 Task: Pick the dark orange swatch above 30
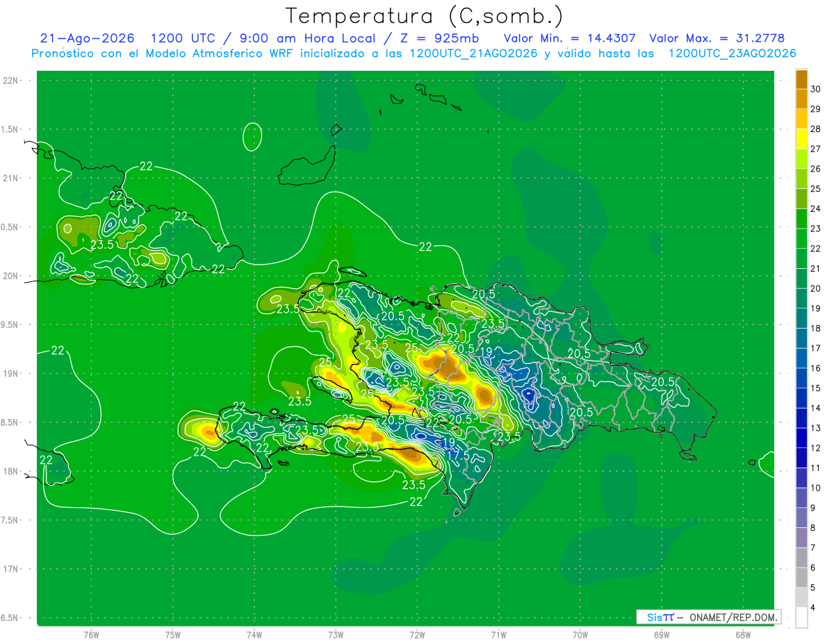click(801, 79)
